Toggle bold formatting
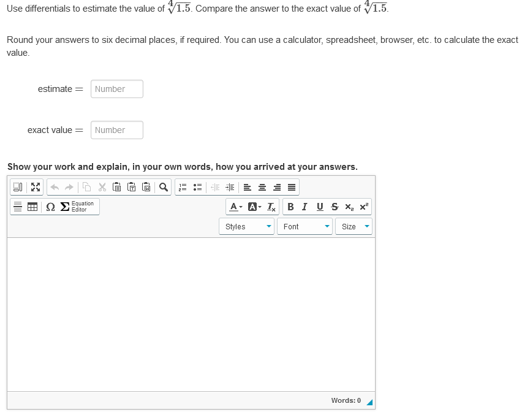The width and height of the screenshot is (530, 420). 290,207
